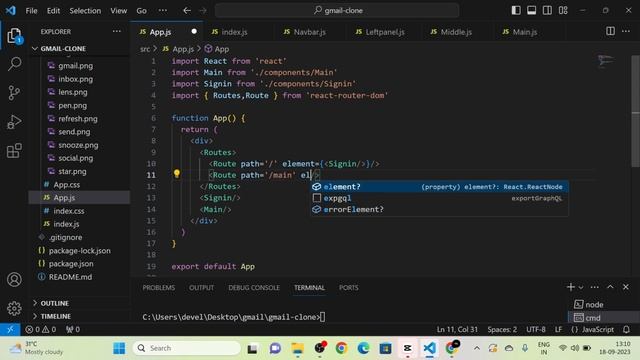This screenshot has width=640, height=360.
Task: Open the terminal launch profile dropdown
Action: click(x=581, y=287)
